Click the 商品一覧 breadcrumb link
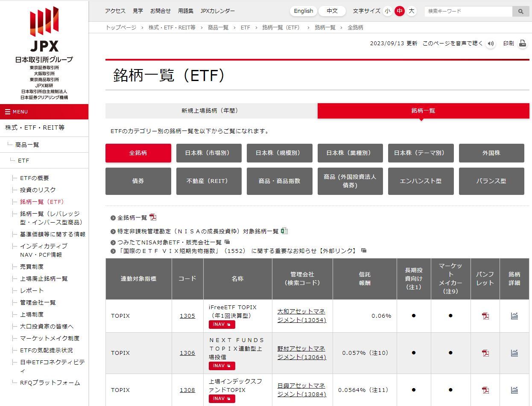Image resolution: width=532 pixels, height=406 pixels. [x=218, y=27]
